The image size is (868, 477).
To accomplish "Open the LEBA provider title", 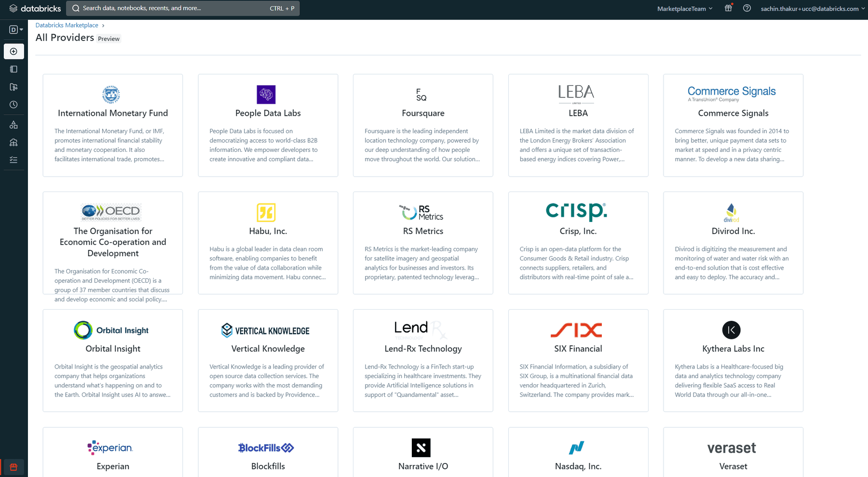I will coord(578,113).
